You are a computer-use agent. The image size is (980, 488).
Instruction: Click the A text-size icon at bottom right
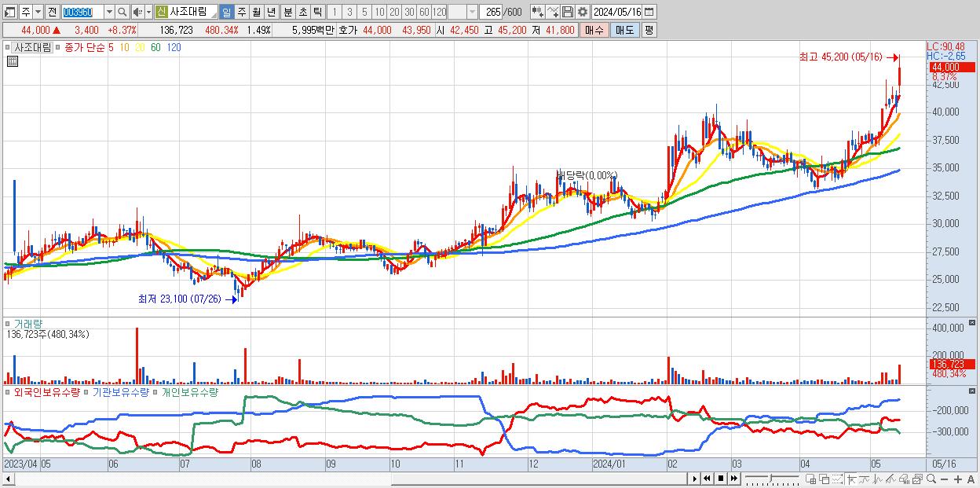pos(971,479)
